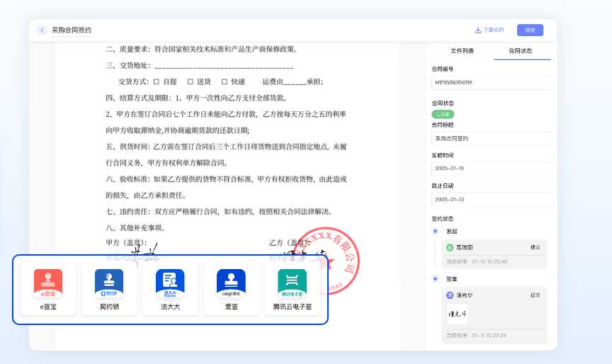Click the green avatar of 葛瑞阳
Viewport: 612px width, 364px height.
point(449,247)
